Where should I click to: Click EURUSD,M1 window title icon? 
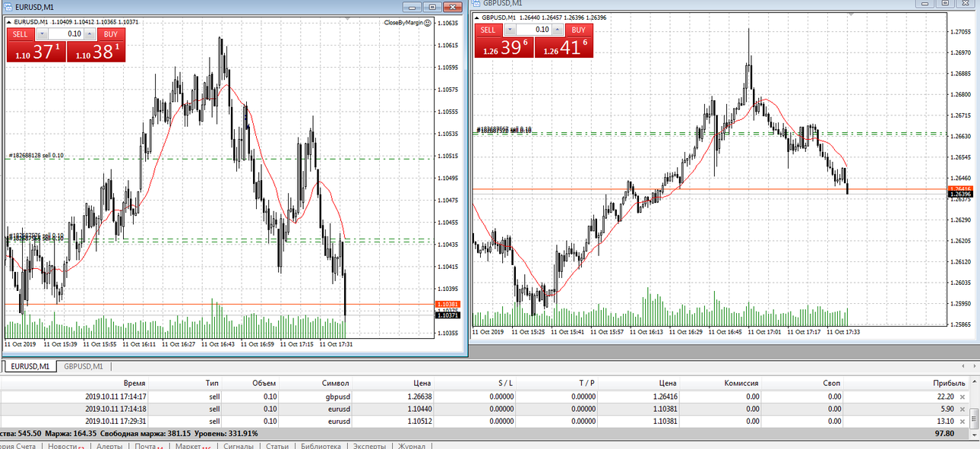coord(8,7)
